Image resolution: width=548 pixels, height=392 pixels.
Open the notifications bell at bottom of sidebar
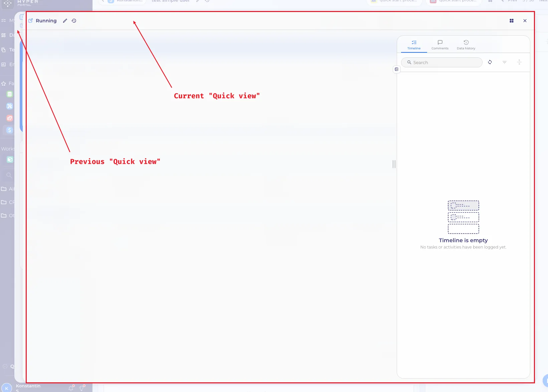point(71,388)
